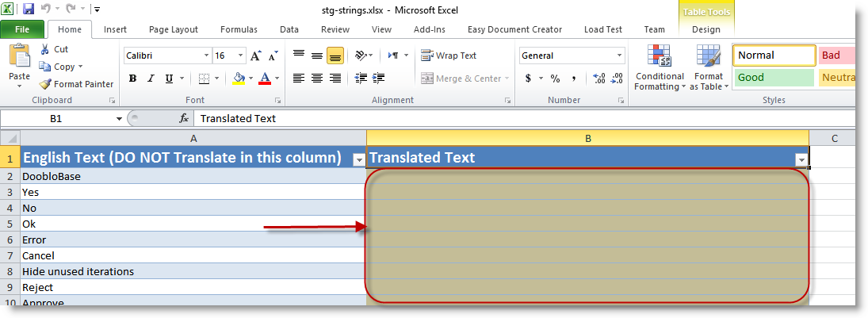Viewport: 868px width, 318px height.
Task: Open Customize Quick Access Toolbar dropdown
Action: click(x=97, y=10)
